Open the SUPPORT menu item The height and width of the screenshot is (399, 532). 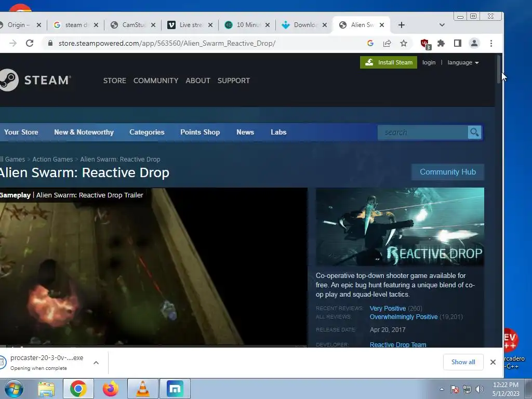point(234,81)
